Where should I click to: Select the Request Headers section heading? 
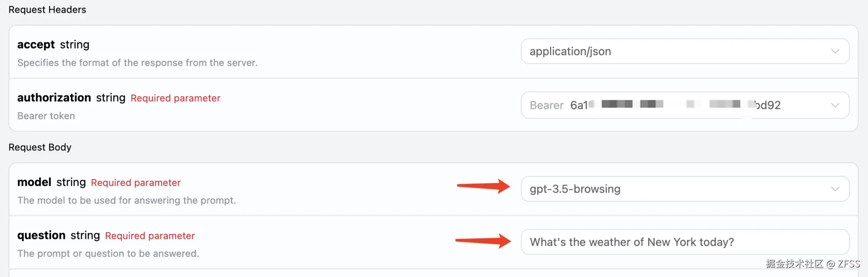(x=47, y=10)
